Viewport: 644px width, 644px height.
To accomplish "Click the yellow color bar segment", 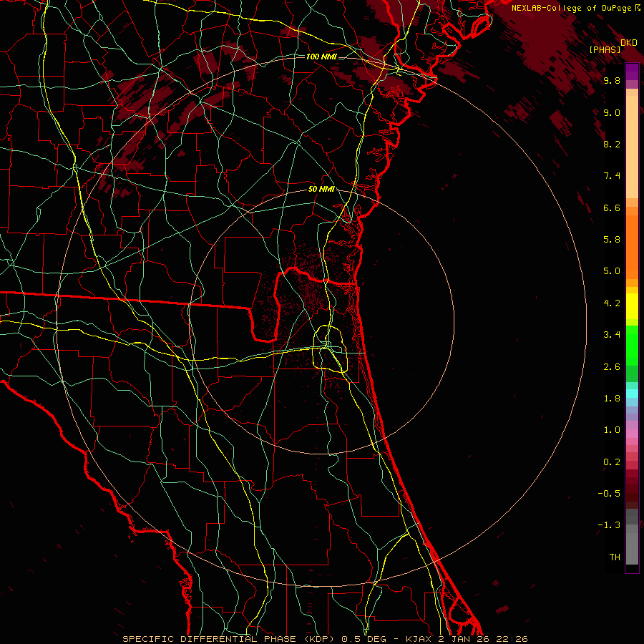I will tap(632, 306).
